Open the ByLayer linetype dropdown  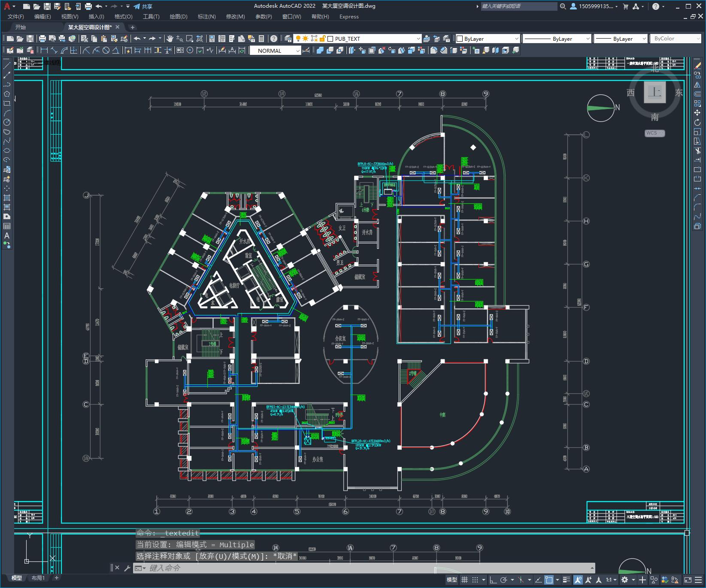pyautogui.click(x=588, y=39)
